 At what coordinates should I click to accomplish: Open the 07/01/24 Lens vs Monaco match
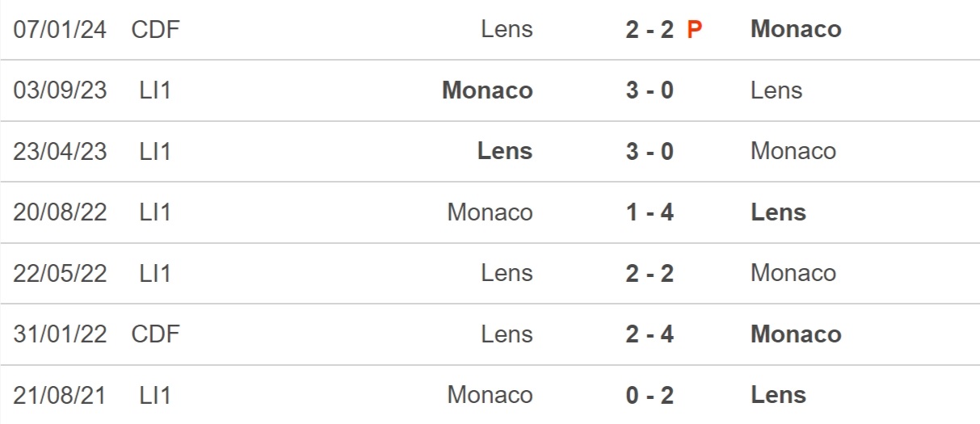pyautogui.click(x=490, y=30)
